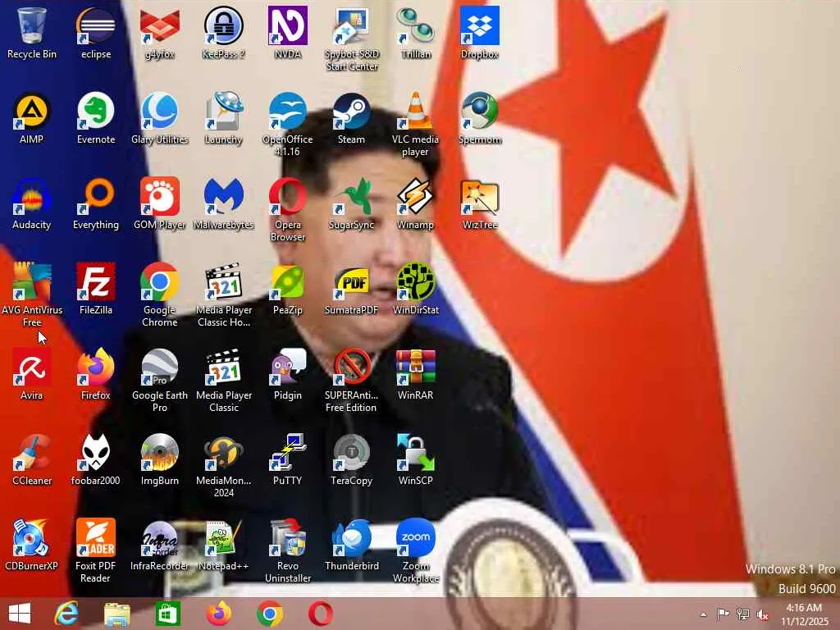Open the Recycle Bin desktop icon
Screen dimensions: 840x630
pyautogui.click(x=32, y=33)
